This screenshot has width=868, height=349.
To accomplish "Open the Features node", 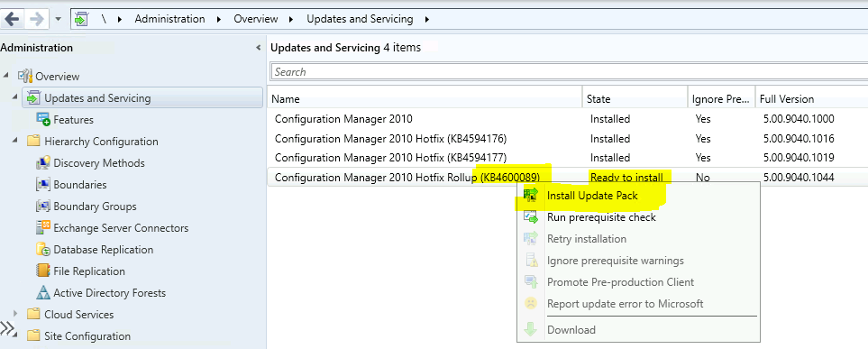I will tap(73, 120).
